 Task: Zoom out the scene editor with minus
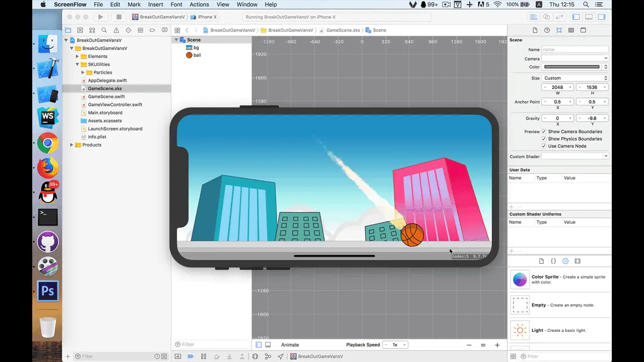pyautogui.click(x=469, y=345)
